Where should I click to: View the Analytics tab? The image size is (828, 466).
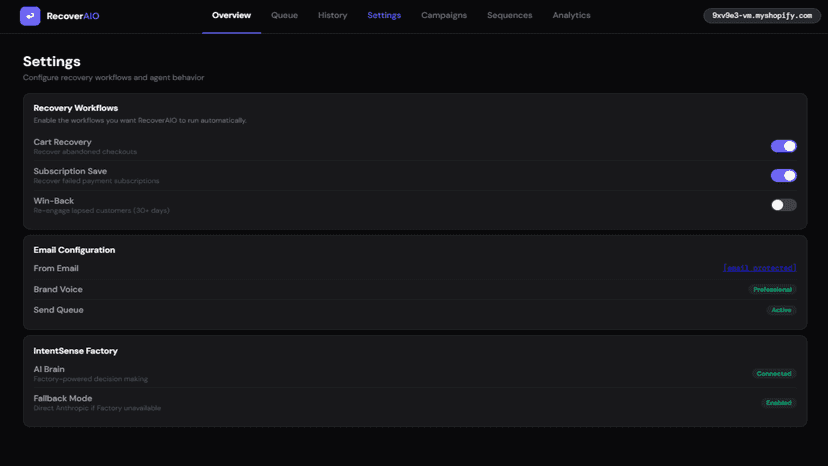click(571, 15)
